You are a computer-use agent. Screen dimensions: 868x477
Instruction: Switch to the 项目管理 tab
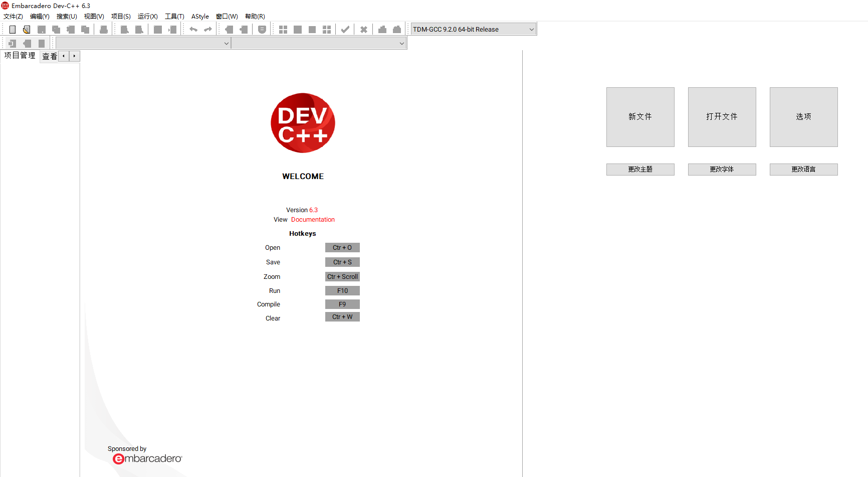click(20, 56)
